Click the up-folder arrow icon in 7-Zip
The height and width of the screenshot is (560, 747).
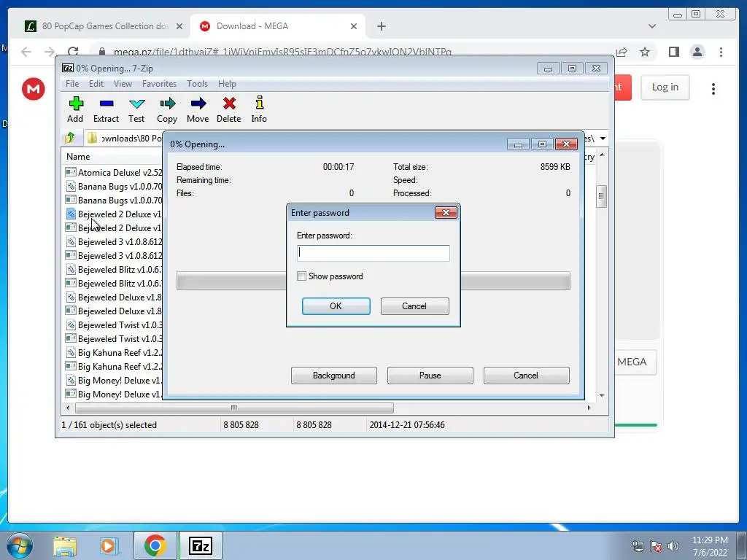click(x=69, y=138)
